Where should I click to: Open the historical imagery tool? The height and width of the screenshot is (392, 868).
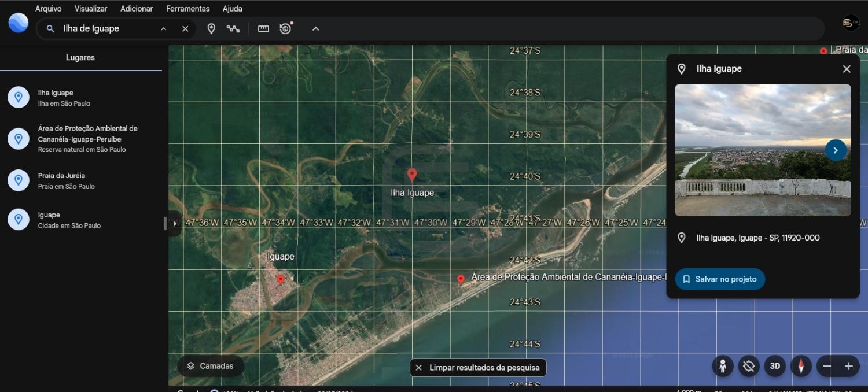(x=285, y=29)
